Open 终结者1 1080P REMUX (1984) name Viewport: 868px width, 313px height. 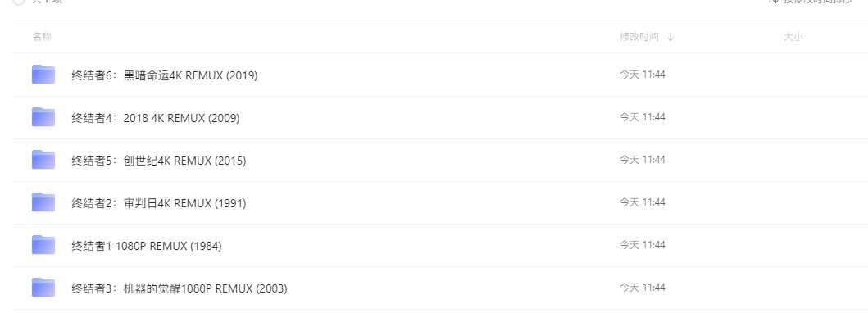click(147, 246)
